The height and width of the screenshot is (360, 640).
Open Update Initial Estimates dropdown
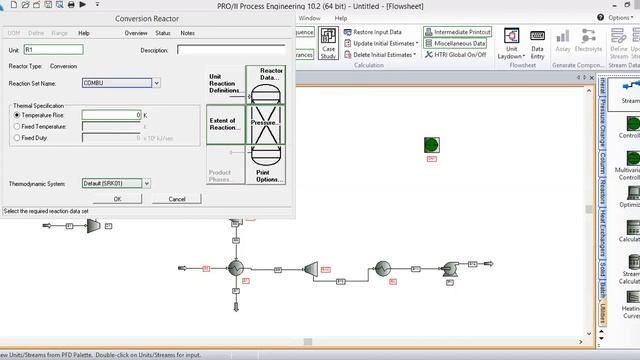click(x=381, y=43)
